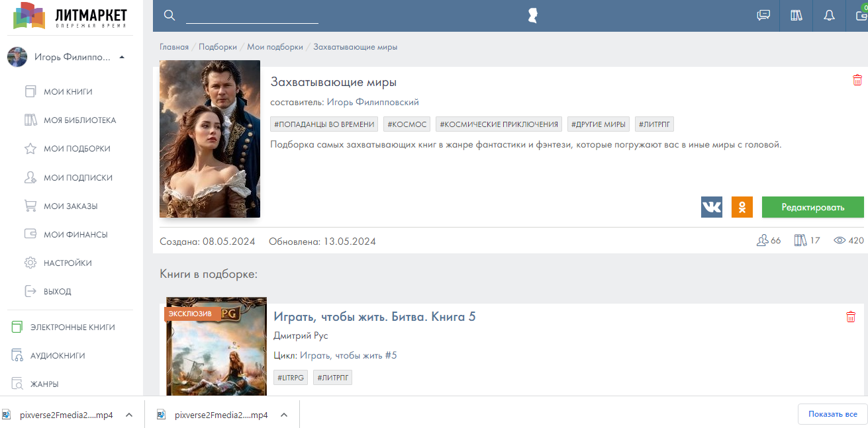Click Показать все downloads button
This screenshot has height=428, width=868.
click(832, 414)
